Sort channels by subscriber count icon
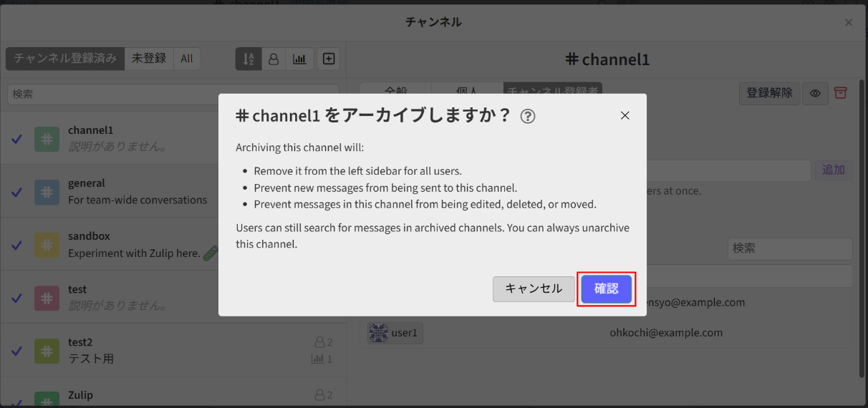 pos(273,59)
